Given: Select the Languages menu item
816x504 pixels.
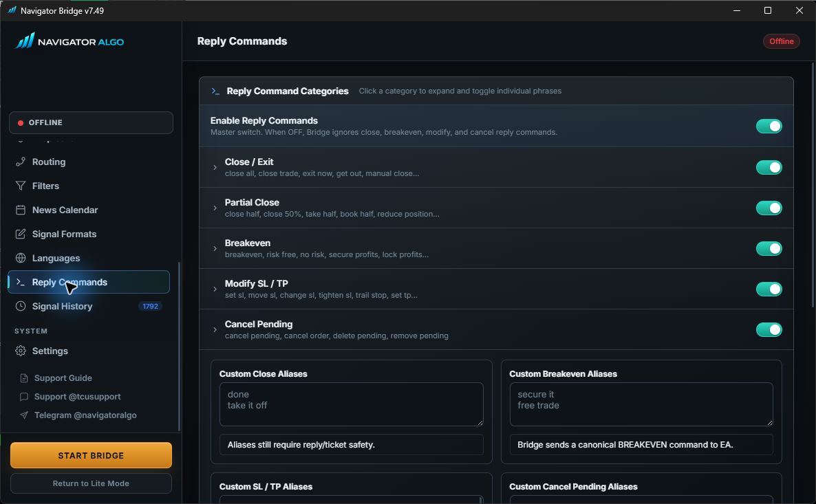Looking at the screenshot, I should 89,258.
